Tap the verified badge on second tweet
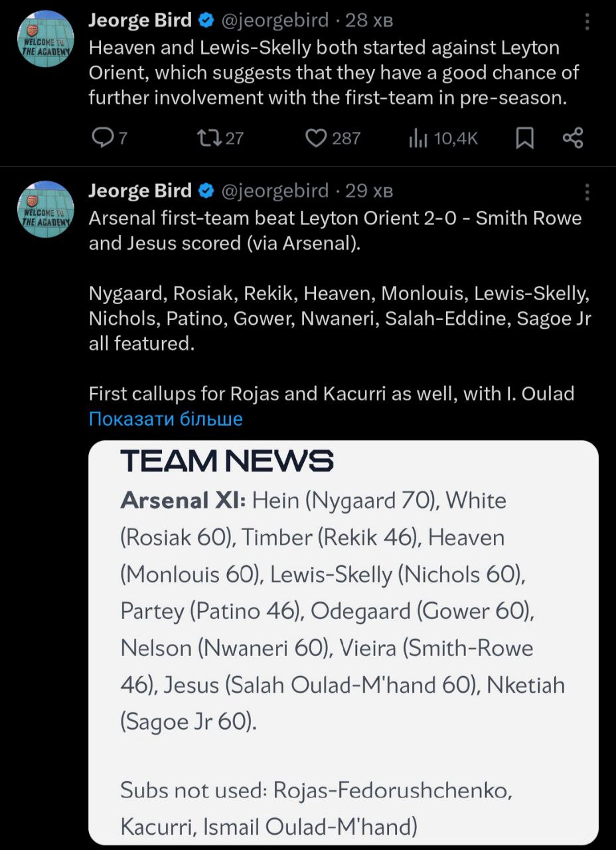 point(206,192)
